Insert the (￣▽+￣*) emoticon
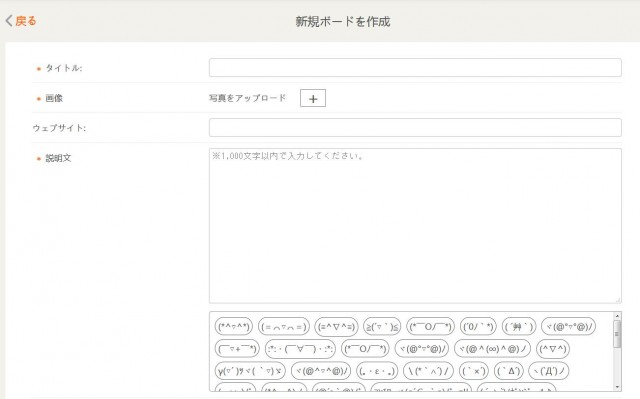640x399 pixels. pyautogui.click(x=237, y=348)
